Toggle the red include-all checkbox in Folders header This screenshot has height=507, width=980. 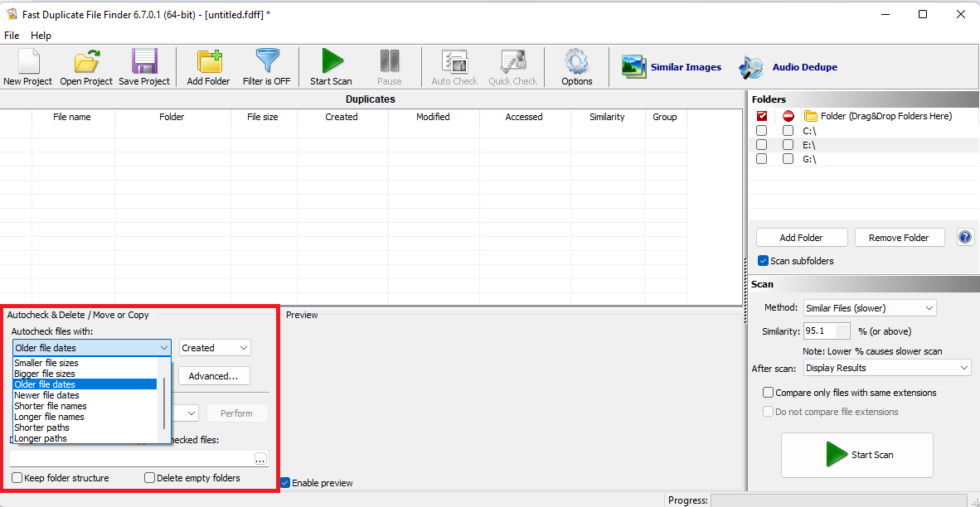pos(761,116)
